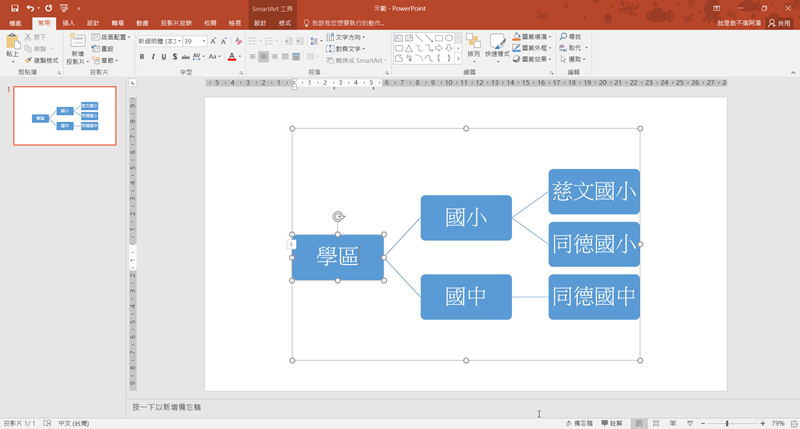Click the Save icon in quick access toolbar
Image resolution: width=800 pixels, height=429 pixels.
[14, 8]
